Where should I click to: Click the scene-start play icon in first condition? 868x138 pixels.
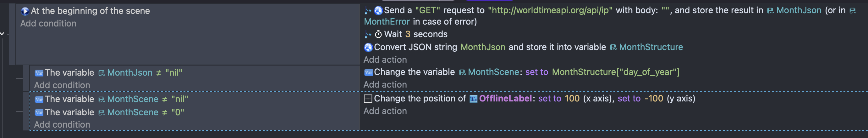pyautogui.click(x=25, y=11)
